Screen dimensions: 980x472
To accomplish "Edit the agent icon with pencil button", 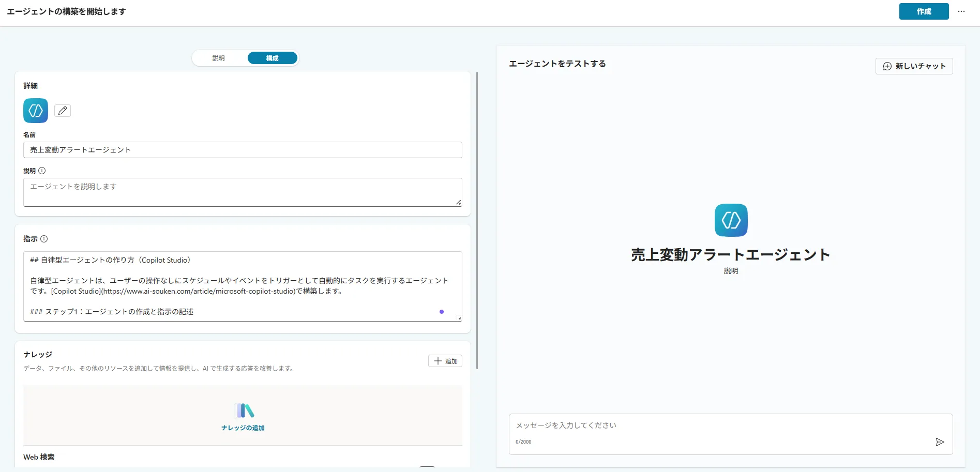I will (63, 111).
